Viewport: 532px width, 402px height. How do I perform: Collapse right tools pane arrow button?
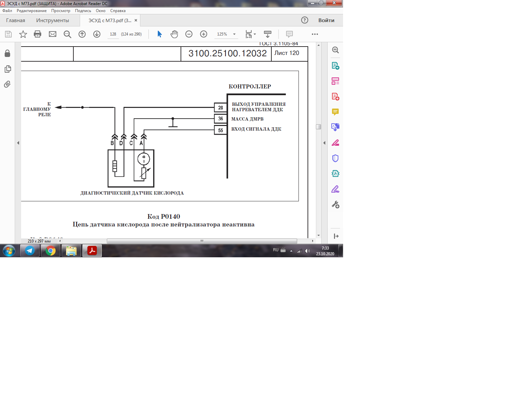coord(336,236)
